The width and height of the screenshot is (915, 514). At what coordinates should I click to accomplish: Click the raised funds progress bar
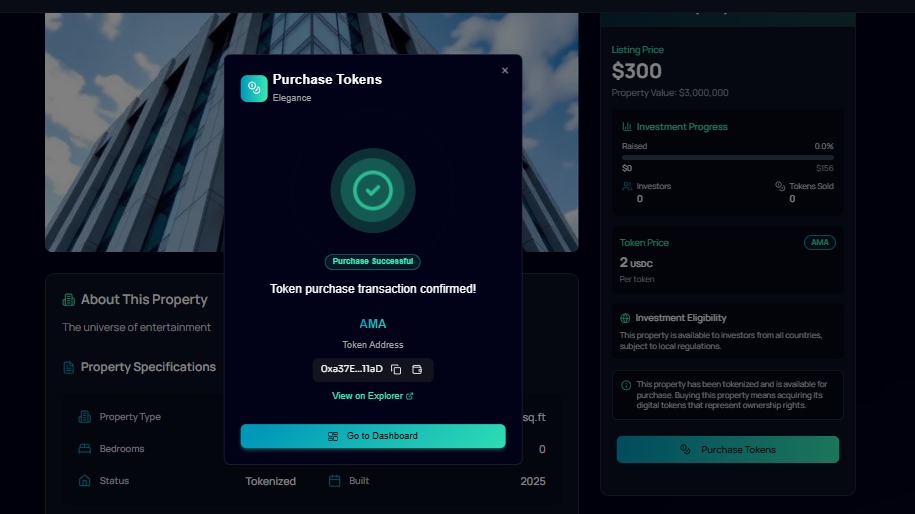[728, 158]
